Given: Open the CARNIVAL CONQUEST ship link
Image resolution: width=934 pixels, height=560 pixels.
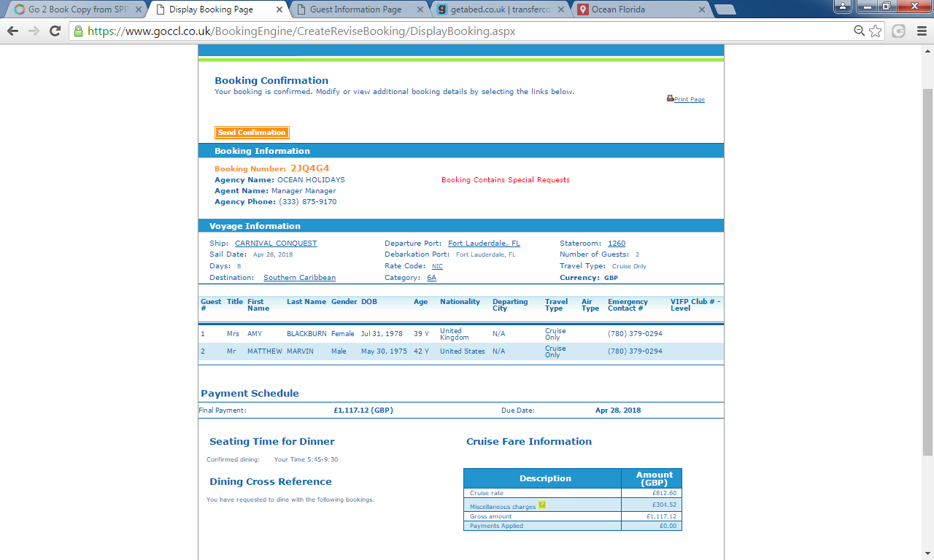Looking at the screenshot, I should tap(276, 244).
